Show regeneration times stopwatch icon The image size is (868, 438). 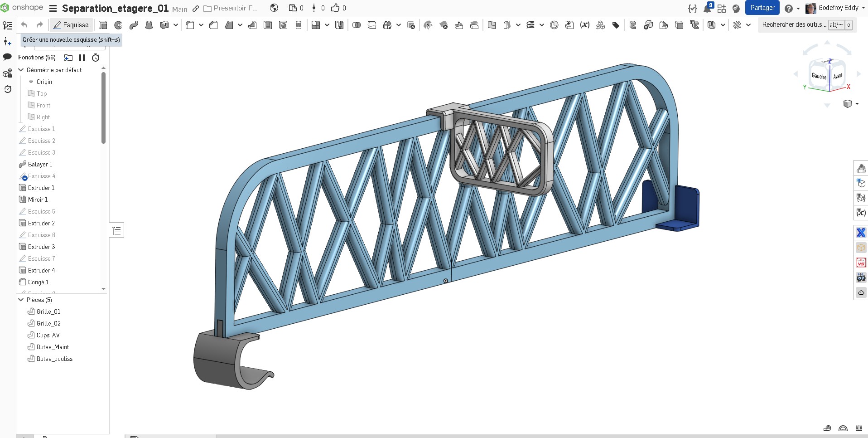pos(96,58)
